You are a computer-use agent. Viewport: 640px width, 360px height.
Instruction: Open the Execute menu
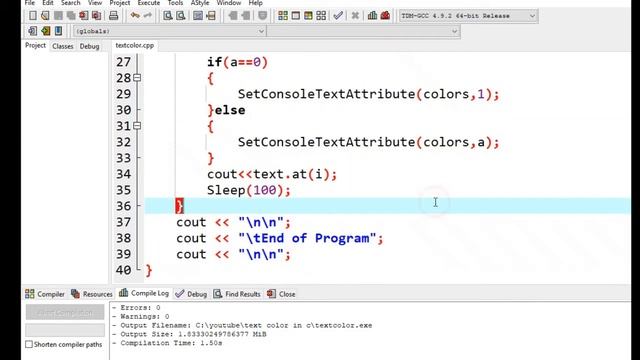point(149,3)
